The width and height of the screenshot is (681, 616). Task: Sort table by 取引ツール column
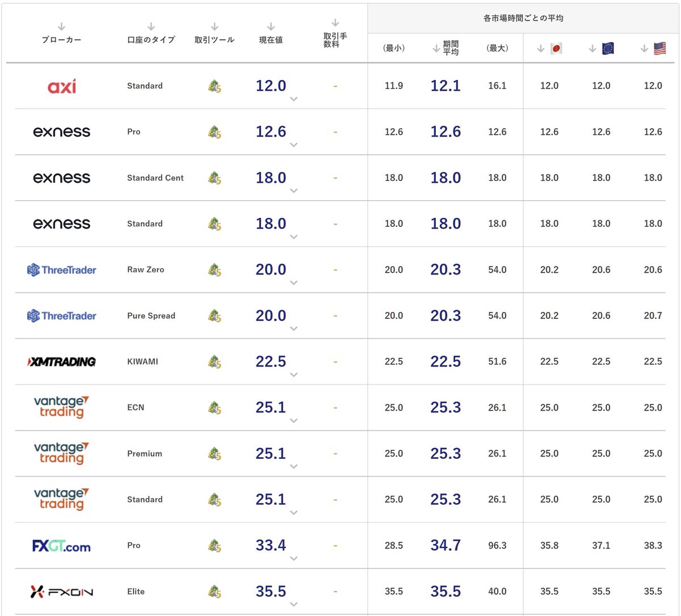point(215,34)
